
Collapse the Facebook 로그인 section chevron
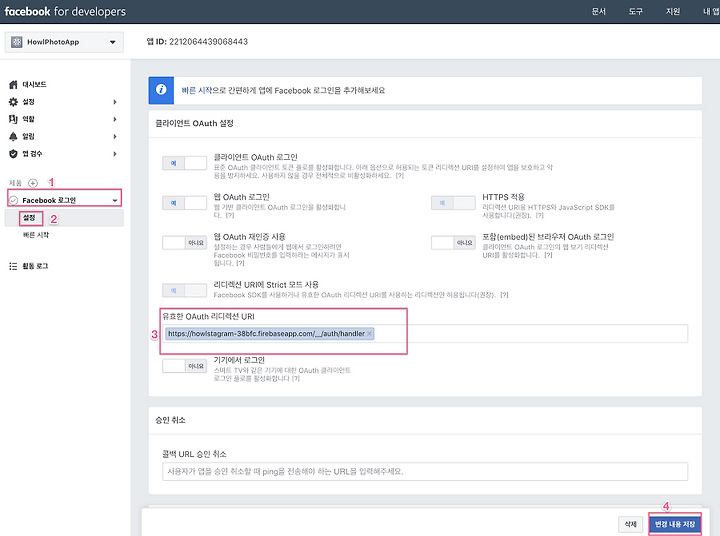tap(115, 200)
